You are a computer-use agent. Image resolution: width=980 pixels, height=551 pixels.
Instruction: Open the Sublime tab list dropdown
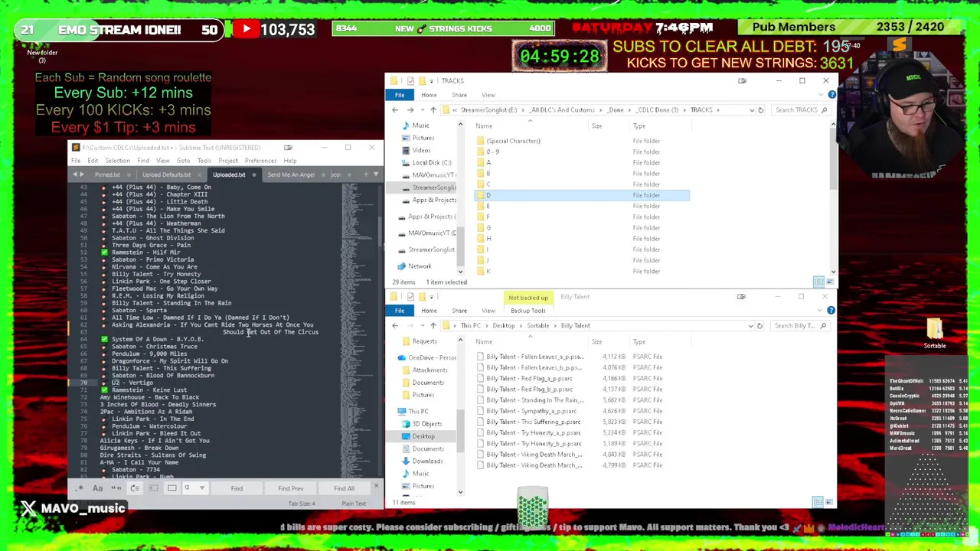[375, 174]
